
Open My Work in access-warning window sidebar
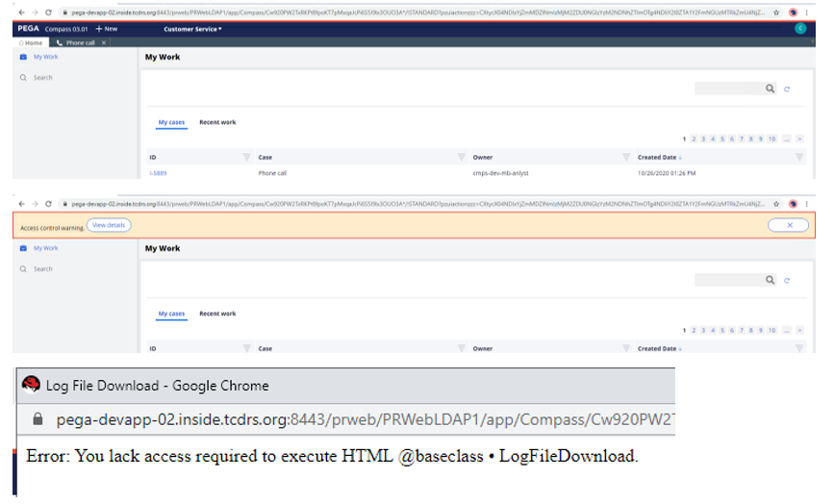coord(46,248)
